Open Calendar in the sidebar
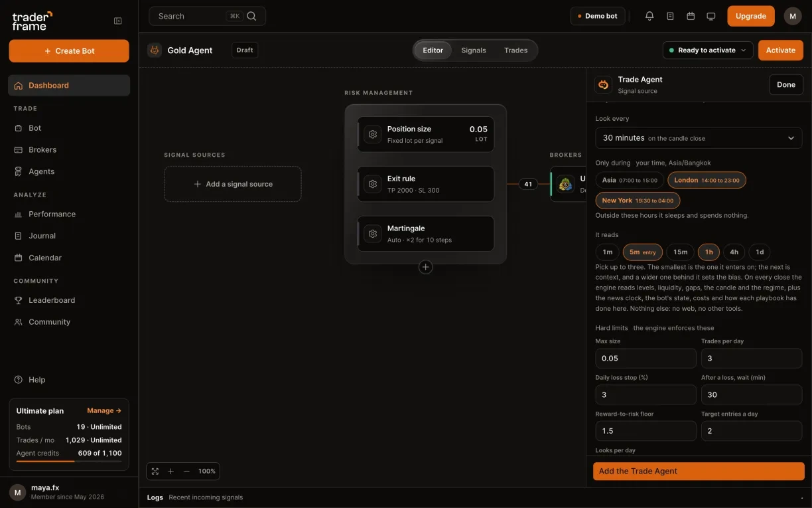The height and width of the screenshot is (508, 812). click(69, 258)
